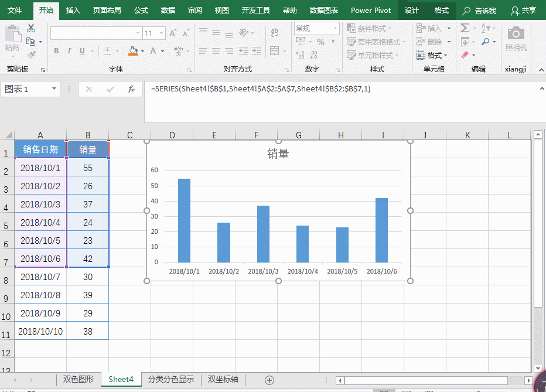Click the Cut (scissors) icon

pyautogui.click(x=30, y=29)
